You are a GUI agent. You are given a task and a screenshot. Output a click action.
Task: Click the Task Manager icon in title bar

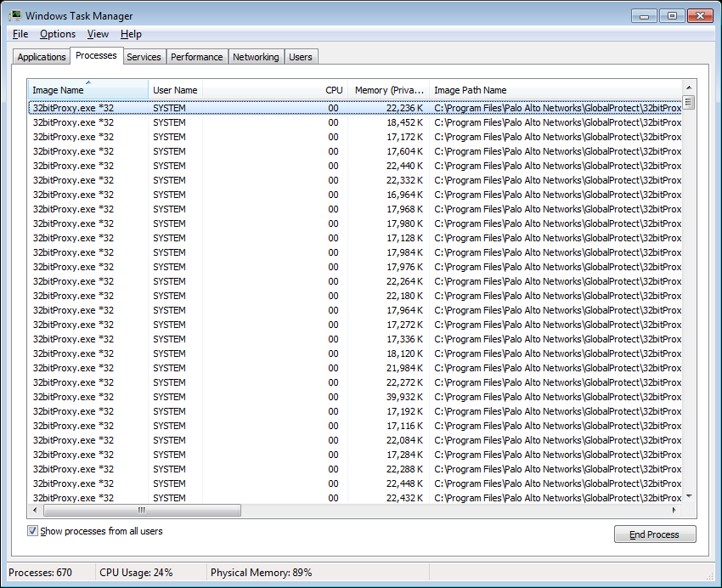tap(15, 15)
